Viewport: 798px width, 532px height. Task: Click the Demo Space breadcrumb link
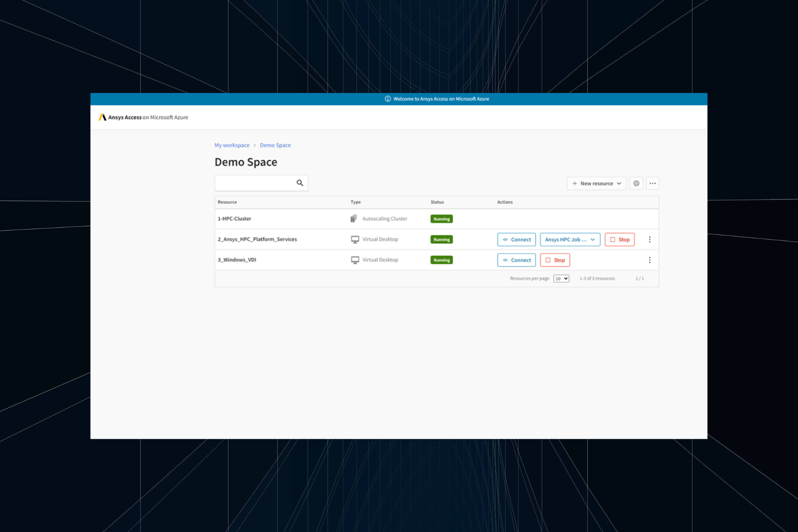point(275,145)
